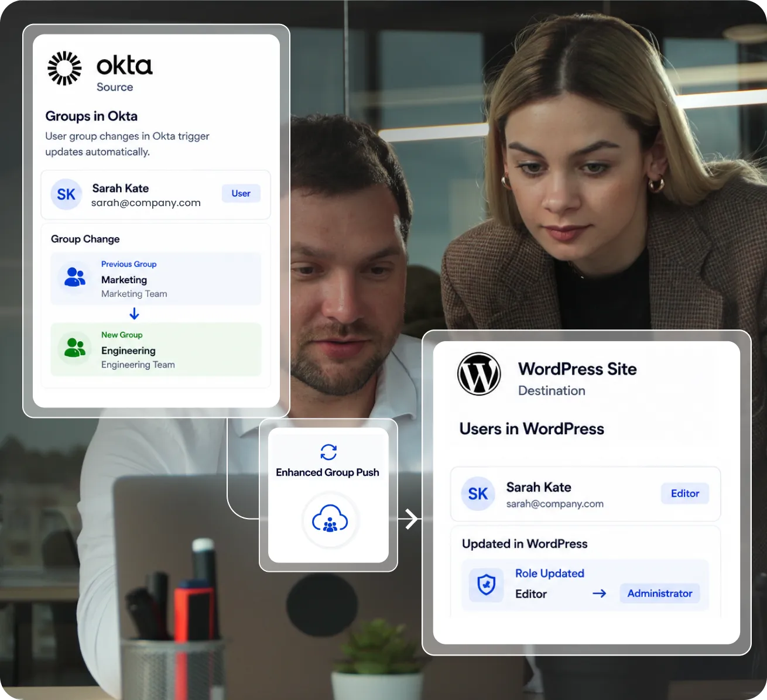
Task: Click the shield icon beside Role Updated
Action: click(x=487, y=584)
